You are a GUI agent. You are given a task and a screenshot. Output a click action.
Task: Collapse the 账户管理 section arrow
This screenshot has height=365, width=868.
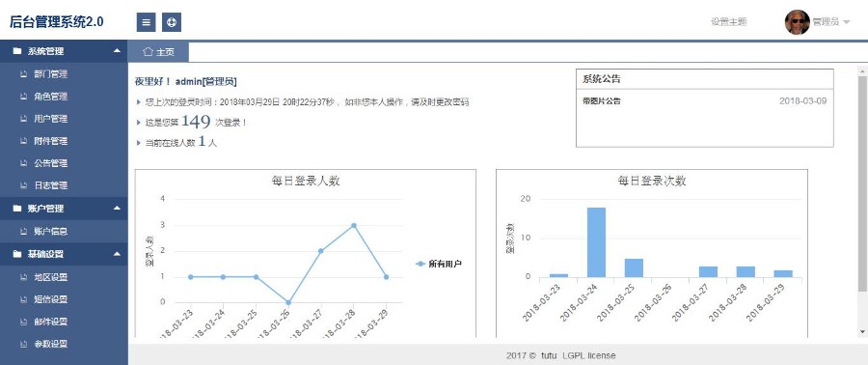(x=117, y=209)
